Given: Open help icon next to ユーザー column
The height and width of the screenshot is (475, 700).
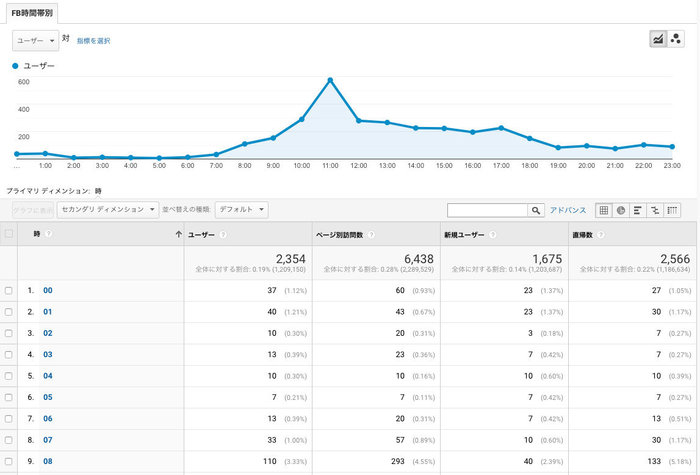Looking at the screenshot, I should [223, 234].
